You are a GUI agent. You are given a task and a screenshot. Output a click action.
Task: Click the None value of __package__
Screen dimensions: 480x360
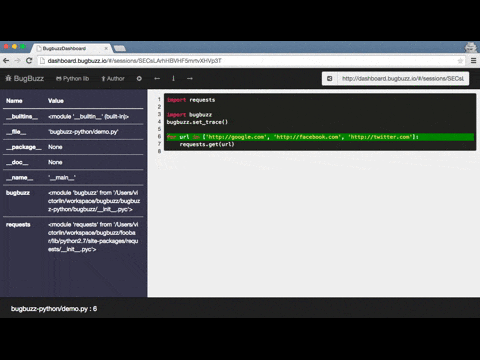point(55,147)
